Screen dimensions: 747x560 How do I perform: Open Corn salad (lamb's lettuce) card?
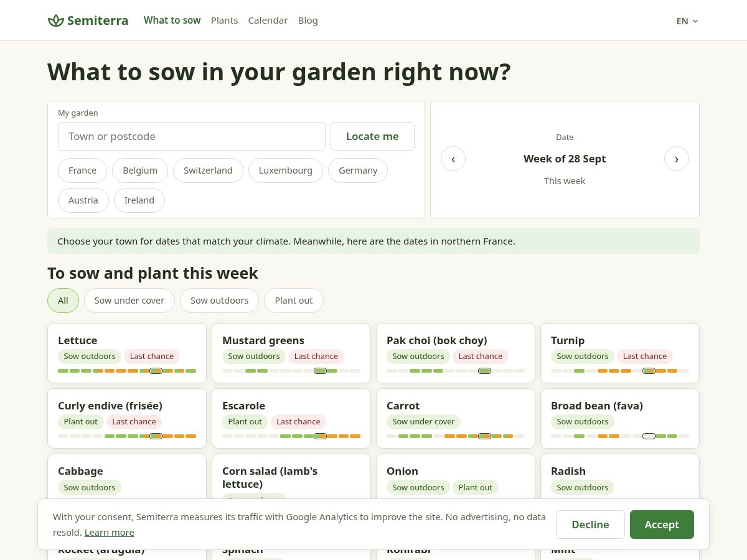[291, 477]
